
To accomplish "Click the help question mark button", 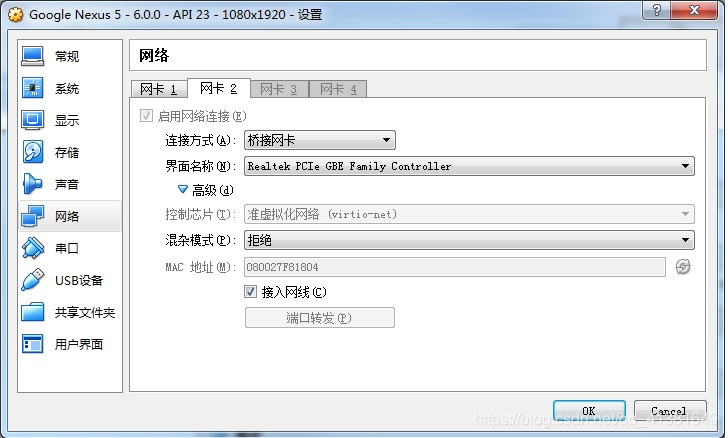I will pos(656,10).
